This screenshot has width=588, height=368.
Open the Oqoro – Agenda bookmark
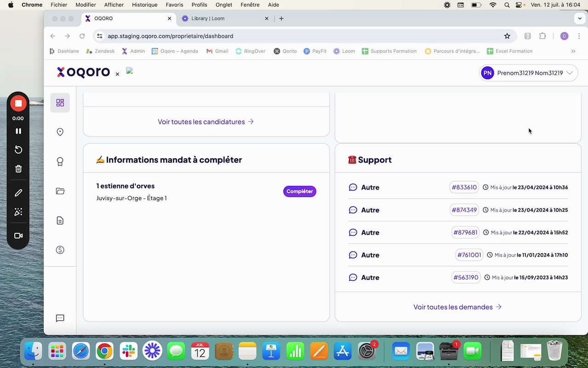175,51
